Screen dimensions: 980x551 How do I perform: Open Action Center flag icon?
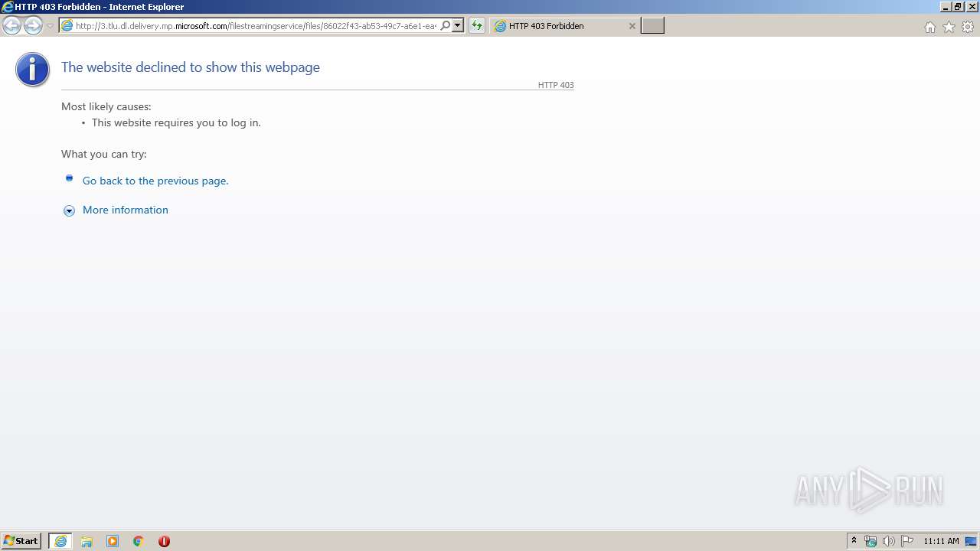[907, 541]
